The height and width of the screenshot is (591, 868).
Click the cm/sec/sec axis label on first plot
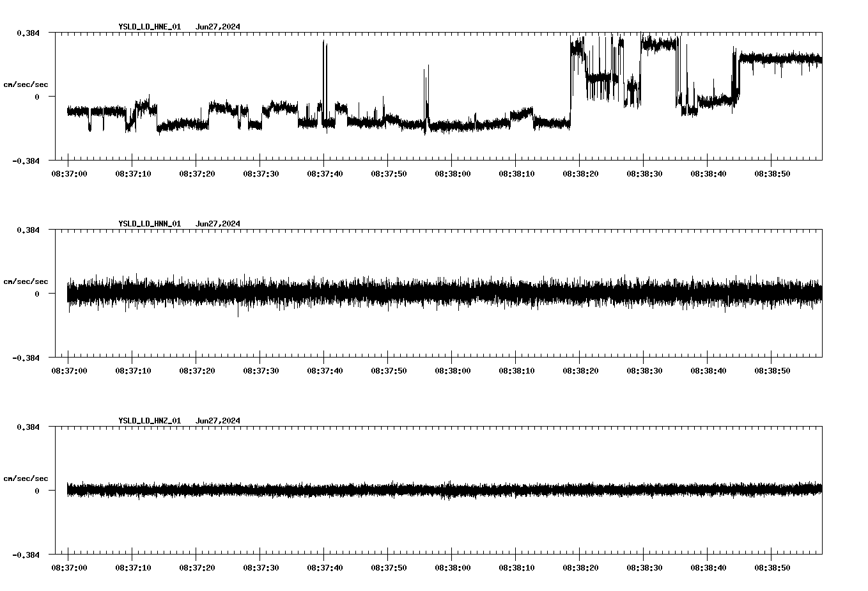coord(26,84)
